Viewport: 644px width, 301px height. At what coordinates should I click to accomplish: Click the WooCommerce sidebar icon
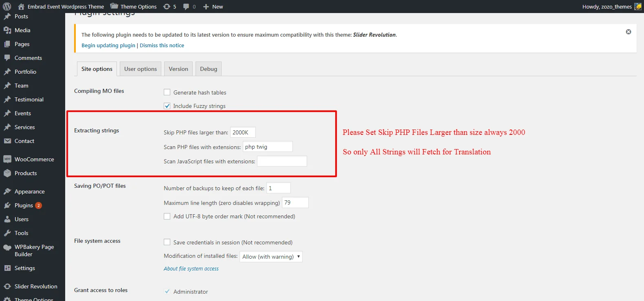point(7,159)
